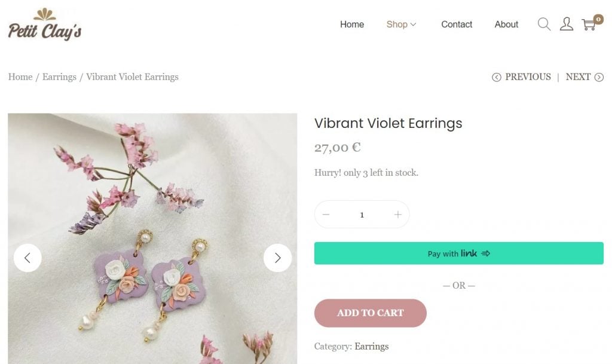
Task: Click Earrings in the breadcrumb trail
Action: (59, 77)
